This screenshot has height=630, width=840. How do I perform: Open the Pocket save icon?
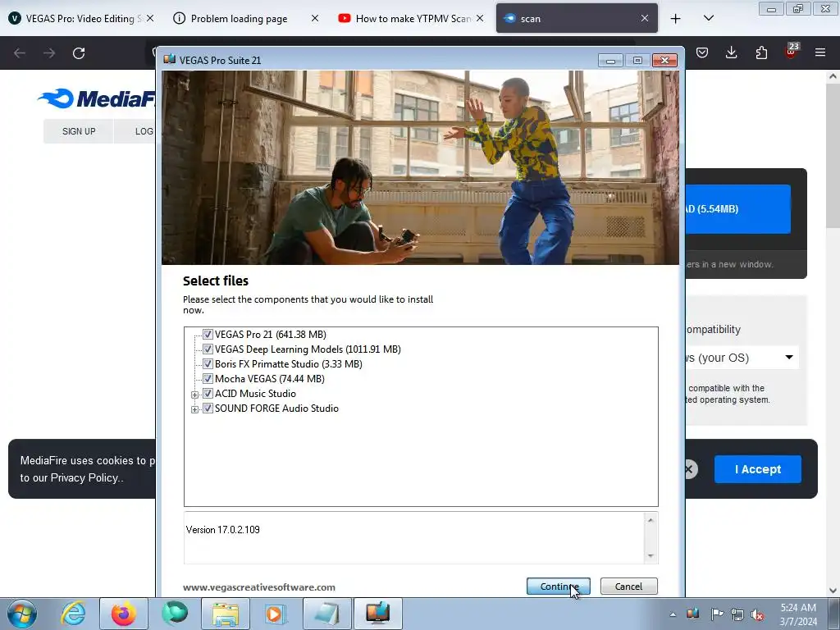[x=702, y=52]
